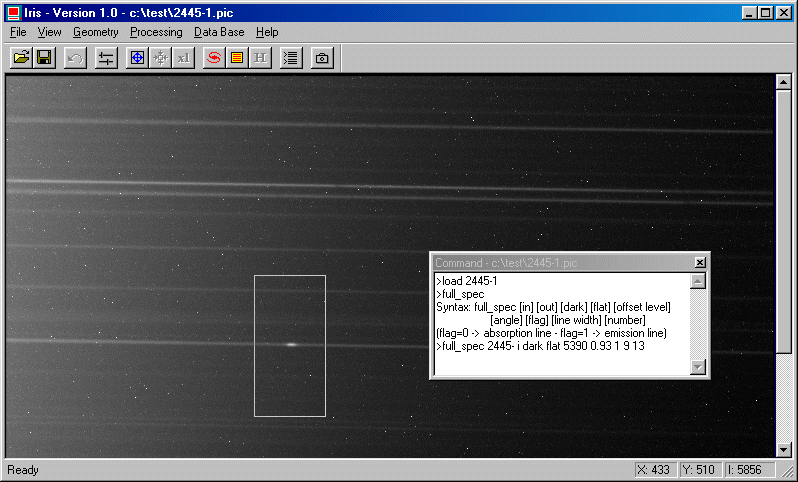
Task: Open the File menu
Action: point(18,32)
